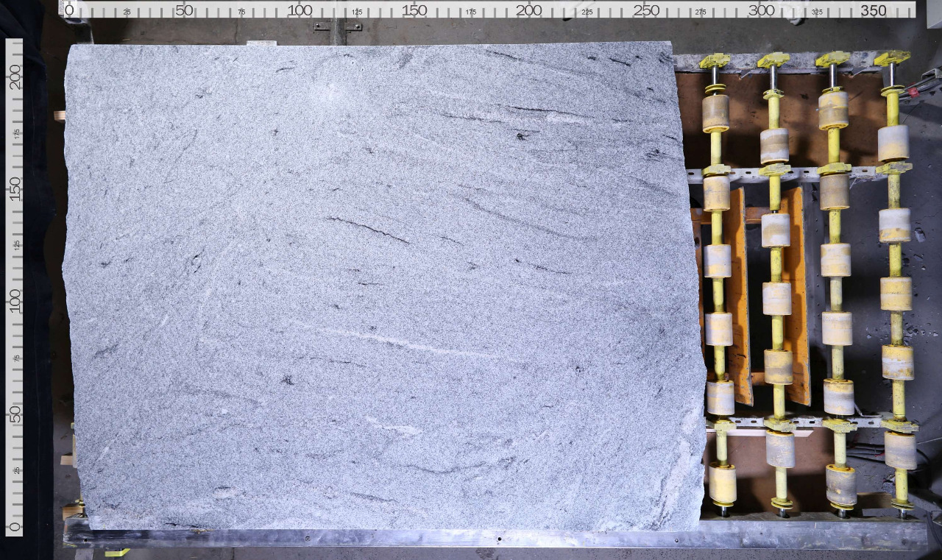Click the 50 label on the horizontal ruler
942x560 pixels.
click(184, 10)
